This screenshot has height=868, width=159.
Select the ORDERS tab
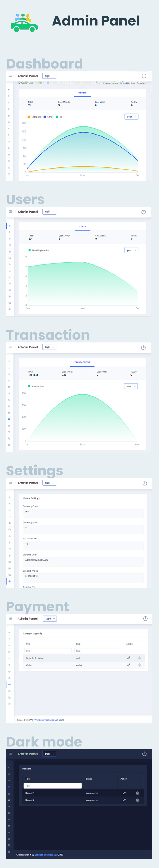[x=82, y=93]
